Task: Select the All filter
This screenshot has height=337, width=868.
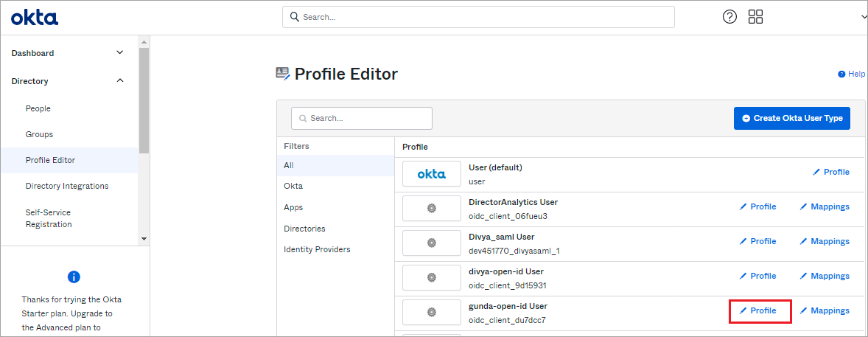Action: pos(335,165)
